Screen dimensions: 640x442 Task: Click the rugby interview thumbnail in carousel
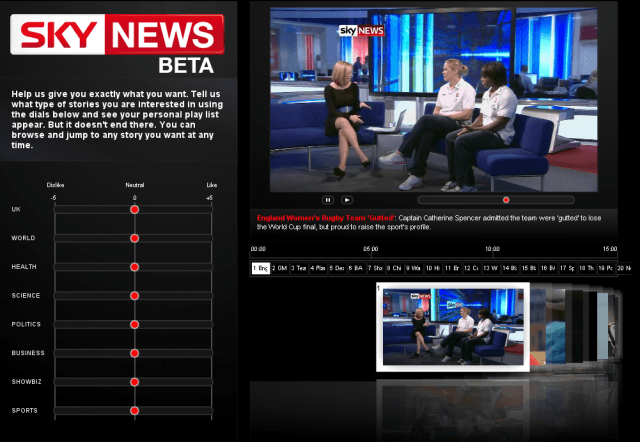pos(452,327)
